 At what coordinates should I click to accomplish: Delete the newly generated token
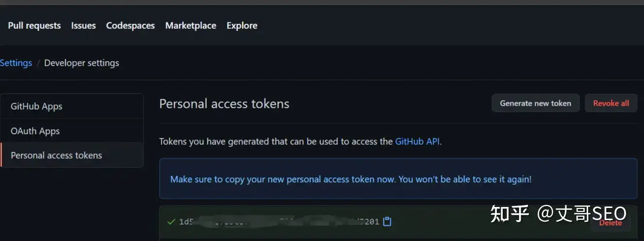(610, 223)
